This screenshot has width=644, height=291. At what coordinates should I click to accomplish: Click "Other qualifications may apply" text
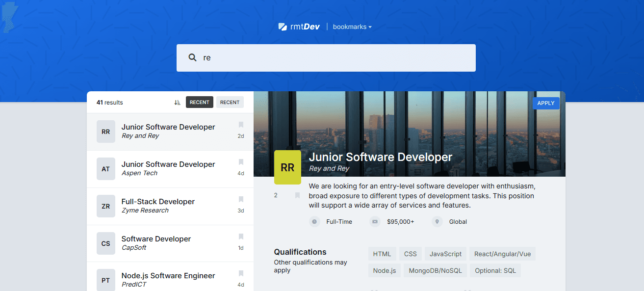click(x=310, y=266)
